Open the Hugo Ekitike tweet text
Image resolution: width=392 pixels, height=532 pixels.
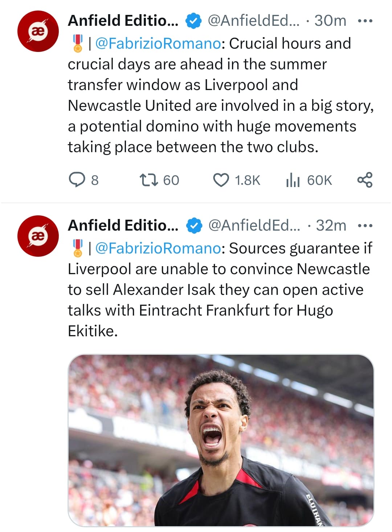(x=218, y=290)
